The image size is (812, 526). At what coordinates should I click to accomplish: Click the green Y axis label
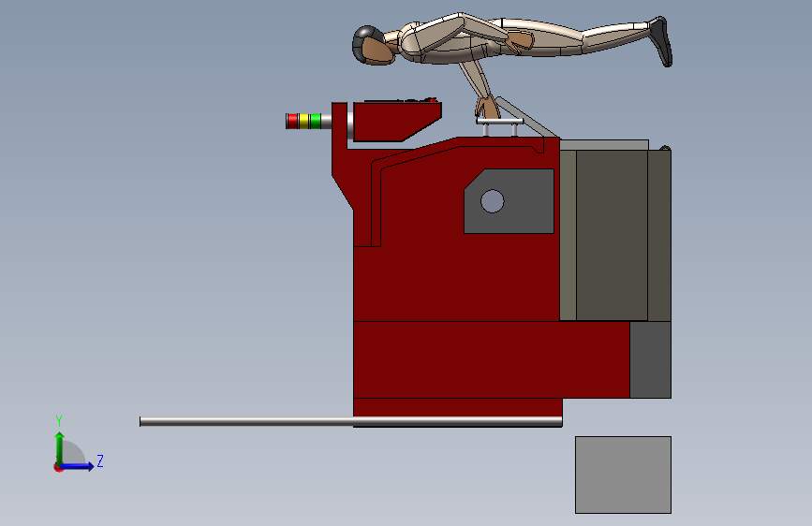pos(59,421)
